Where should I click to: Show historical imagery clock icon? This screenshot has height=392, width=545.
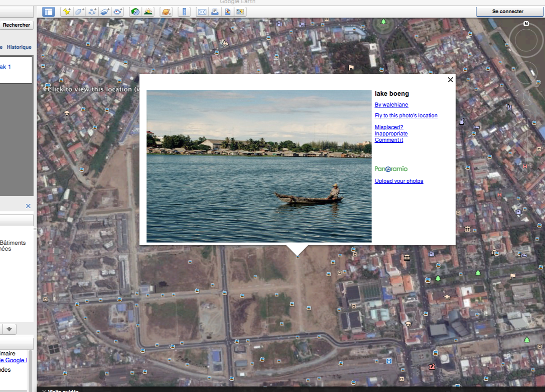135,12
